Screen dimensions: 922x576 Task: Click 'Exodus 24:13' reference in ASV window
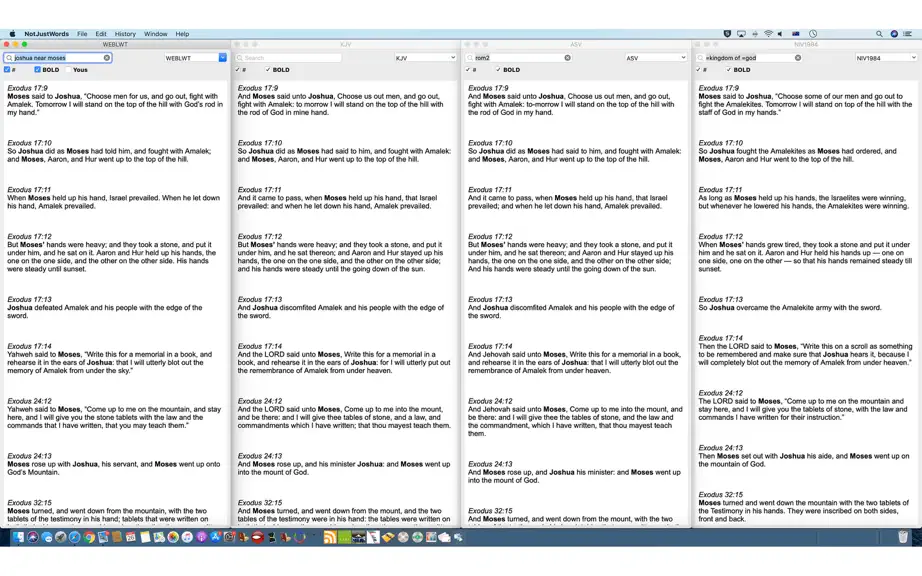click(x=490, y=464)
